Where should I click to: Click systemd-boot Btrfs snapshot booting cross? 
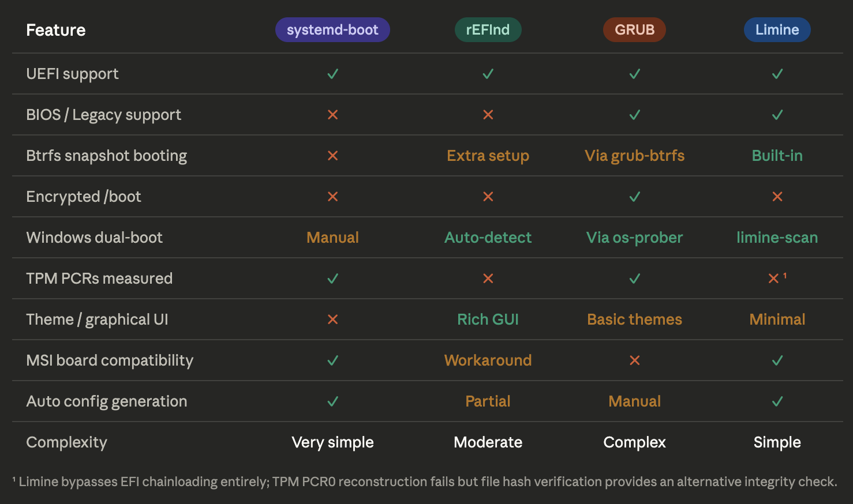(x=333, y=156)
